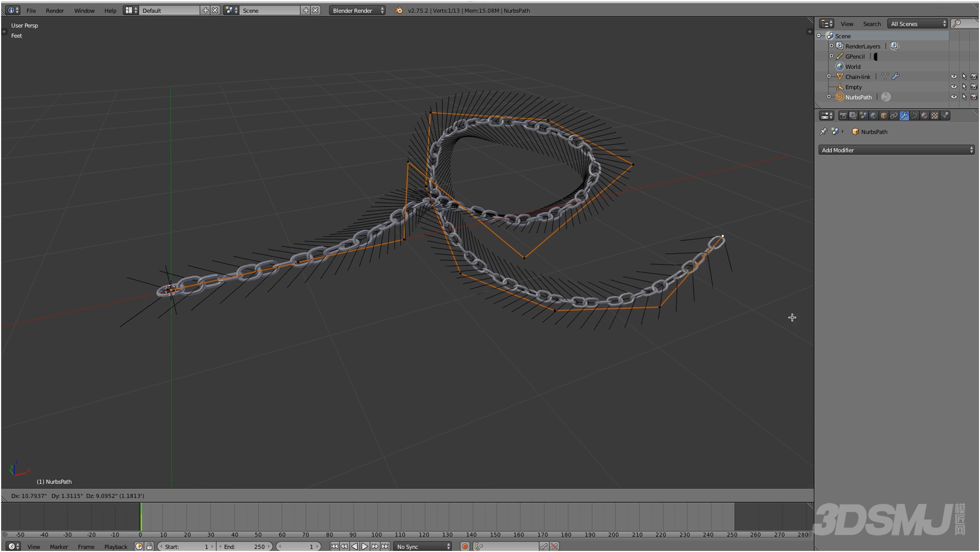Open the Material properties tab

coord(924,115)
